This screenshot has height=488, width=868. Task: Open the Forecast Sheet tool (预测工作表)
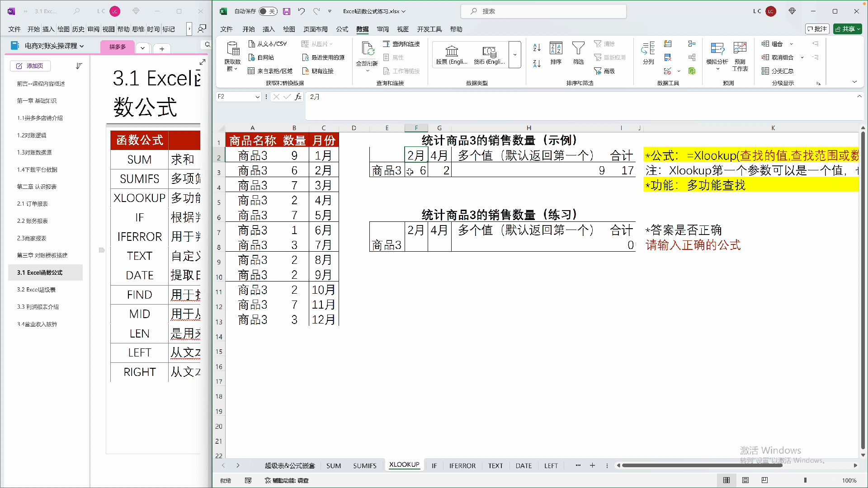click(x=740, y=57)
